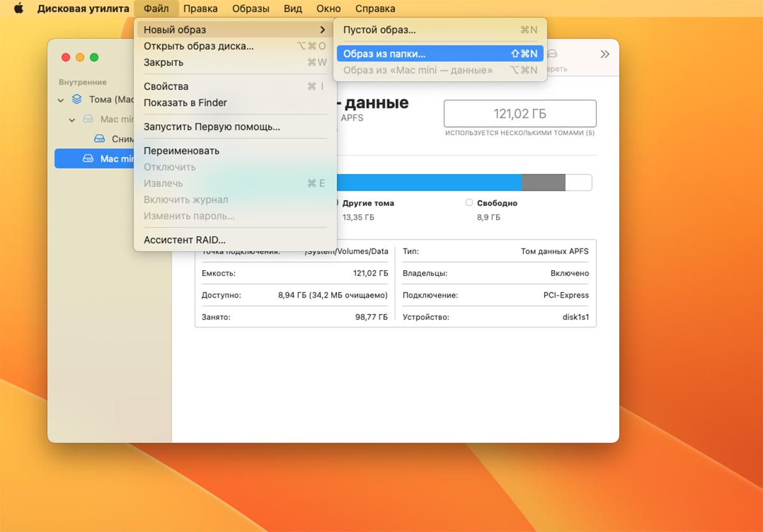Open the Apple menu
The image size is (763, 532).
click(18, 9)
